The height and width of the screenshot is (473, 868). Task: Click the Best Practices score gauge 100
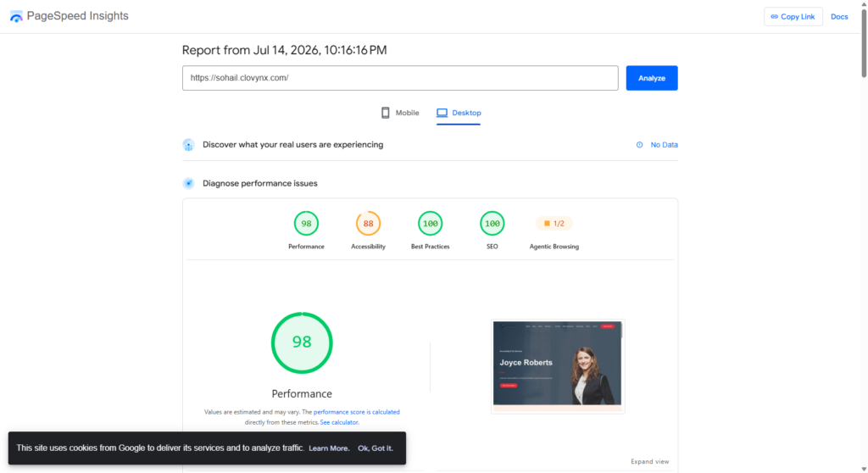(x=430, y=224)
